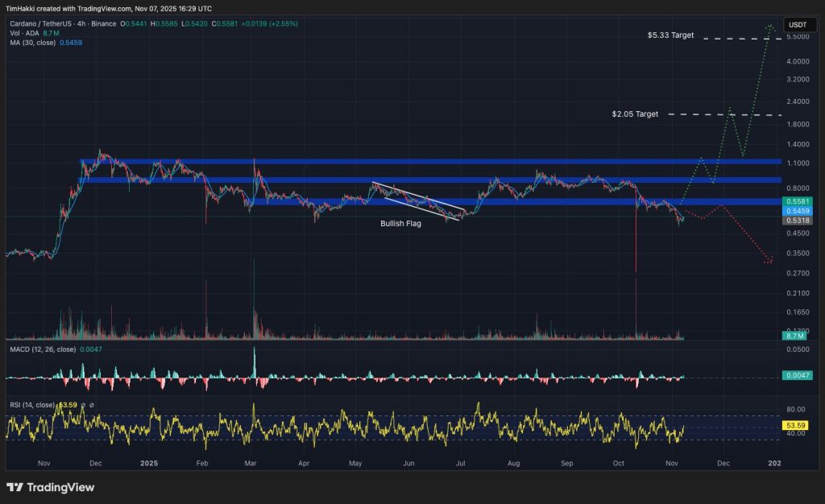825x504 pixels.
Task: Select the RSI (14, close) indicator label
Action: (32, 405)
